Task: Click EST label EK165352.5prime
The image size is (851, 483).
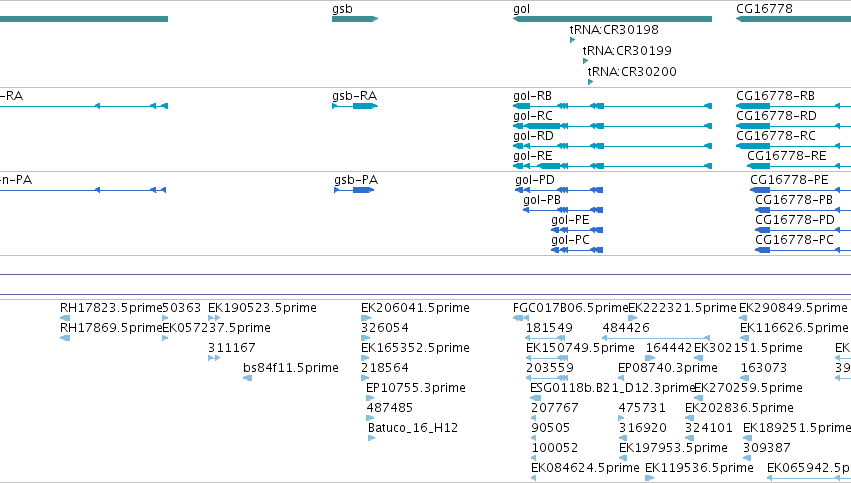Action: (x=415, y=348)
